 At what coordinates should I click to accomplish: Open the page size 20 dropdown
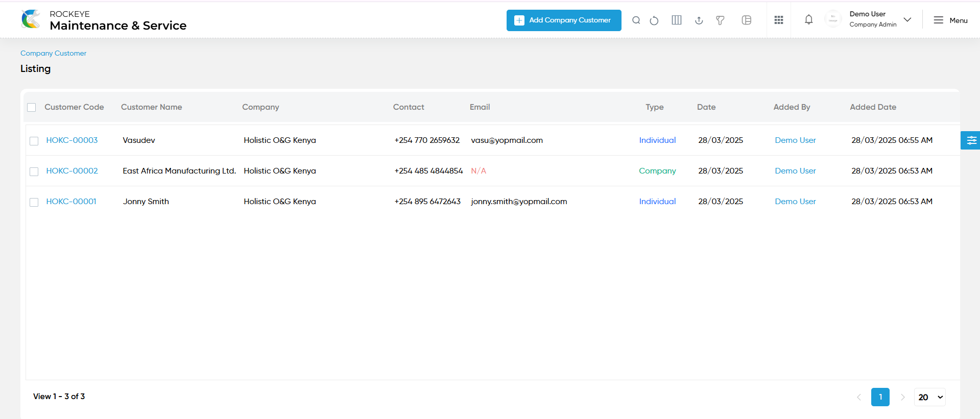930,397
